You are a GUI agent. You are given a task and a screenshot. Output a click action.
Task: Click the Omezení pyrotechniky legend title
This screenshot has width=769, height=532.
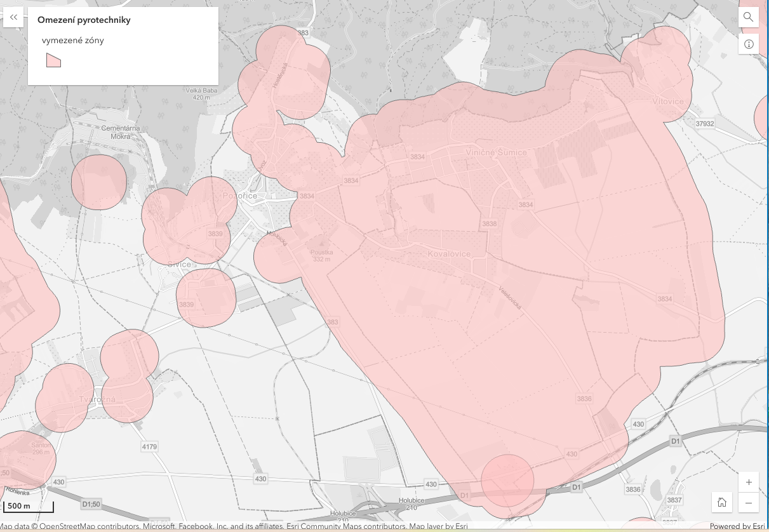84,20
